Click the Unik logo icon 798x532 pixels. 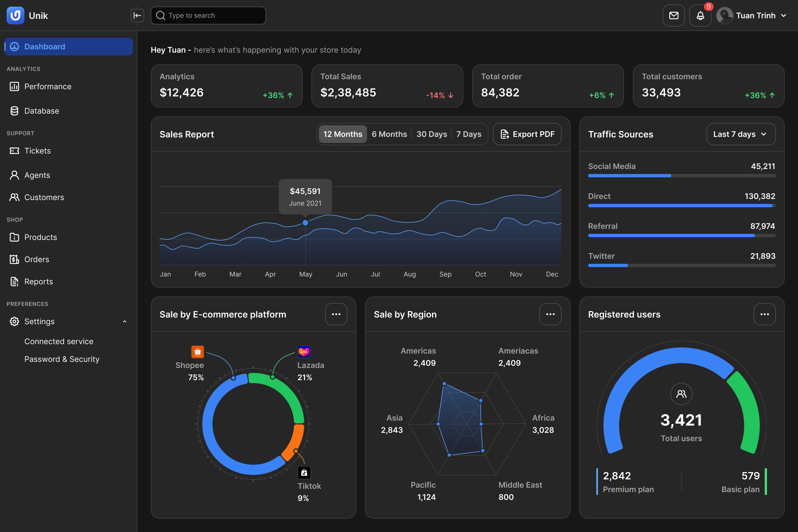pyautogui.click(x=16, y=16)
